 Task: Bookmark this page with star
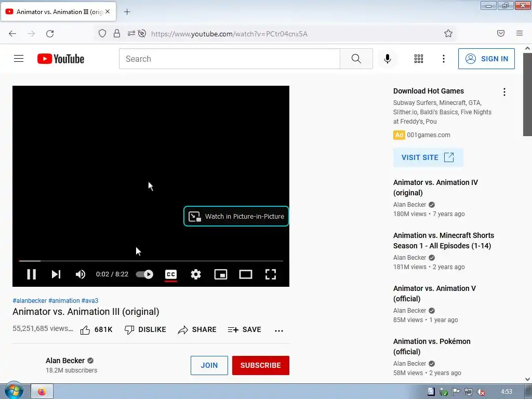448,33
